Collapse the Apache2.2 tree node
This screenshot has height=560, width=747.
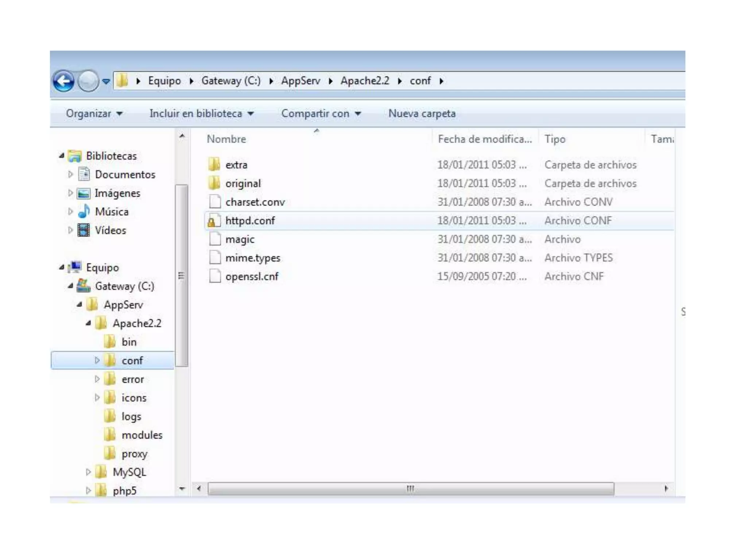pos(88,323)
